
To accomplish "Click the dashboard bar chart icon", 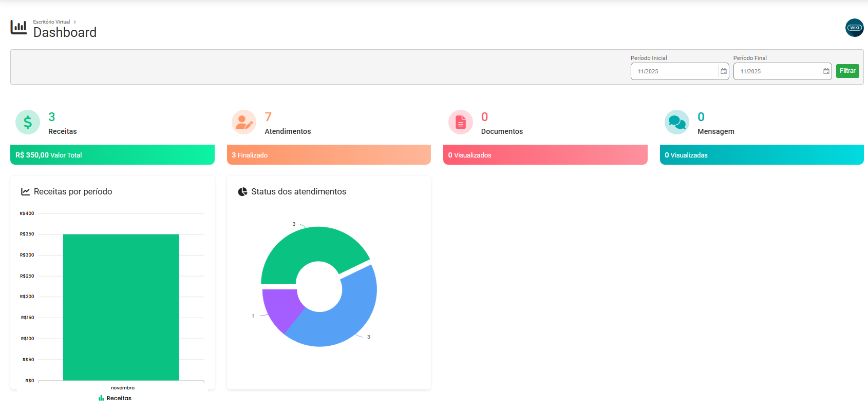I will [18, 28].
